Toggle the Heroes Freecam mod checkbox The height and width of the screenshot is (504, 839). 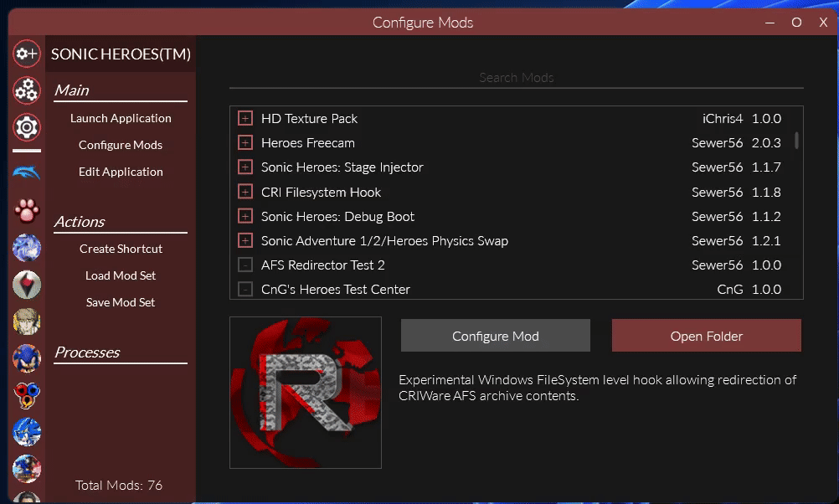[245, 143]
